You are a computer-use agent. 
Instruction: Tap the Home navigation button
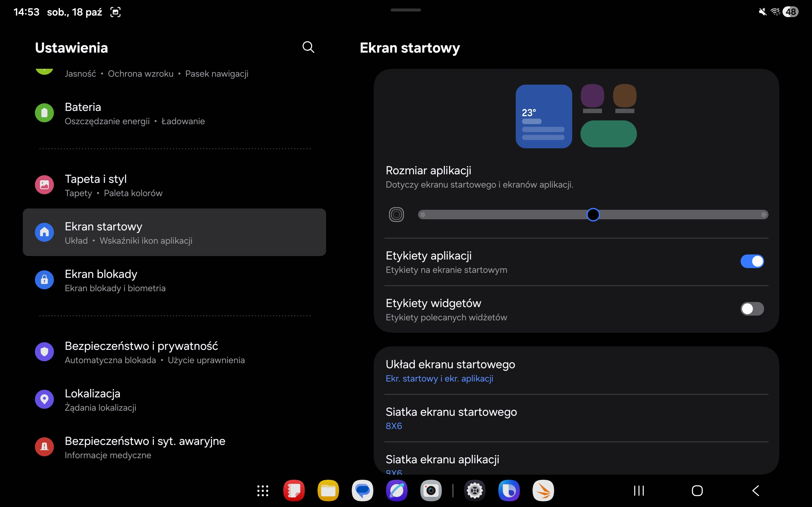click(697, 491)
